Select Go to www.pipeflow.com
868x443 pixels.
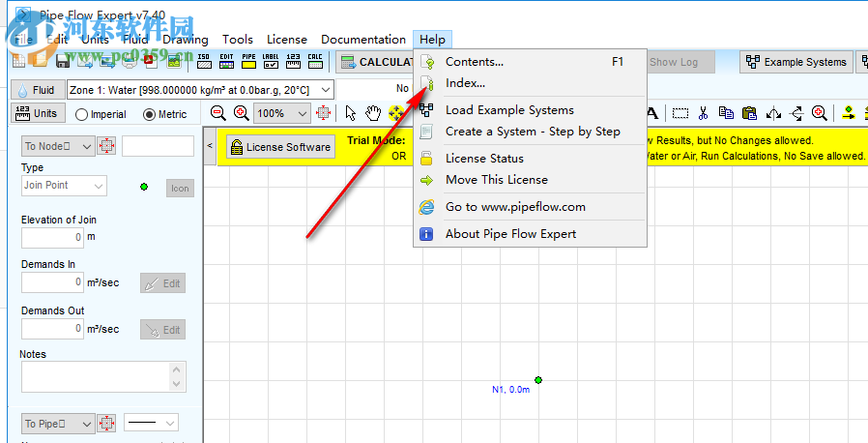[530, 207]
